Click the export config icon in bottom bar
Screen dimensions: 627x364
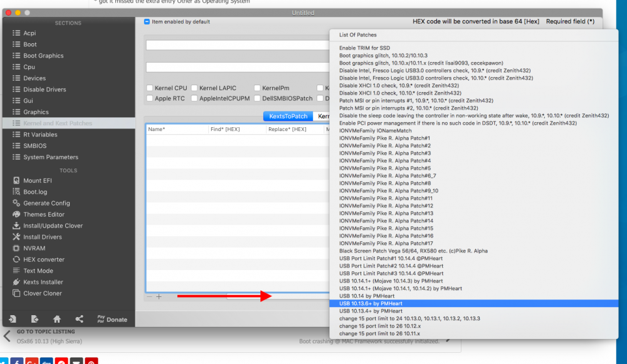(x=34, y=319)
